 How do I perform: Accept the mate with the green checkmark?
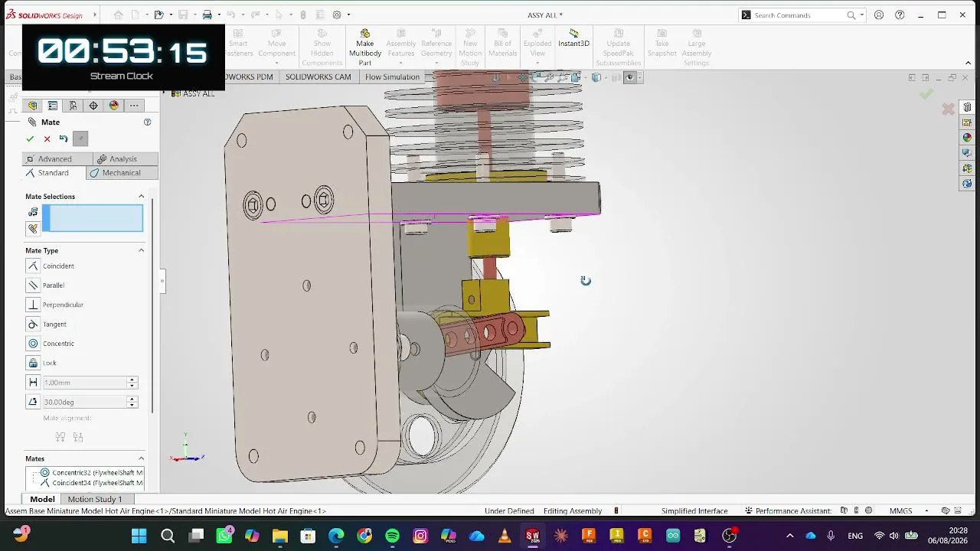click(30, 139)
